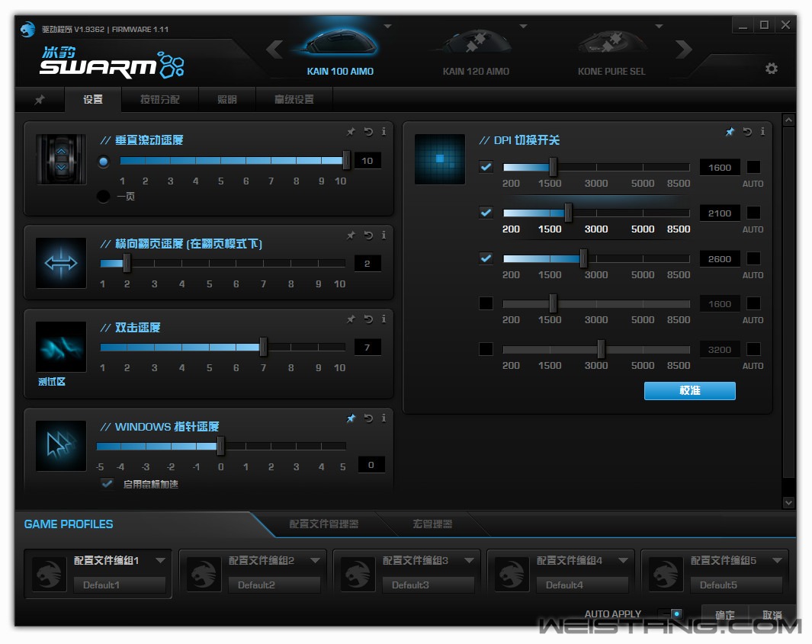
Task: Click the 确定 confirm button
Action: (725, 614)
